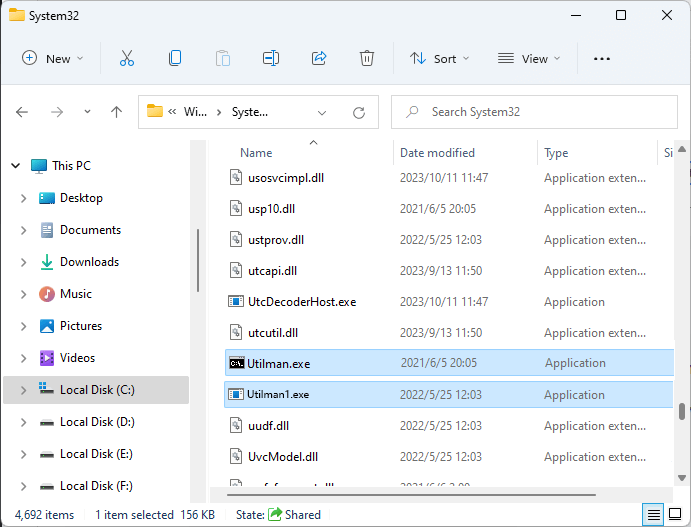The width and height of the screenshot is (691, 527).
Task: Go up one folder level arrow
Action: coord(116,112)
